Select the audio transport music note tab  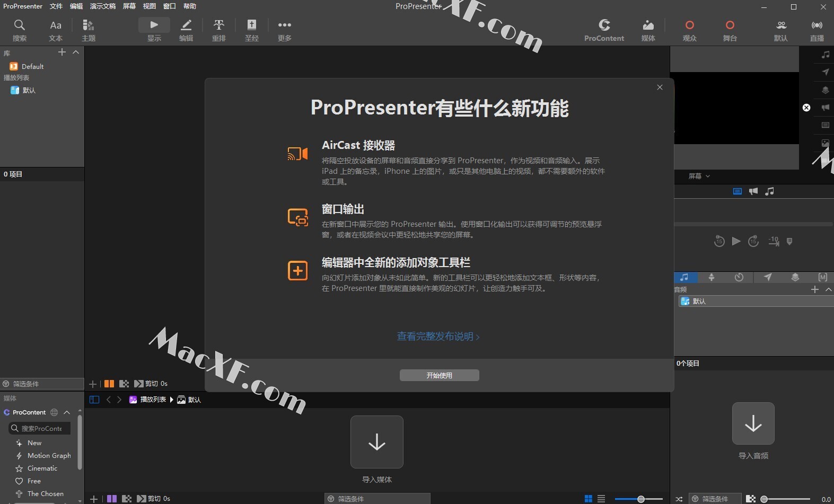(x=769, y=191)
